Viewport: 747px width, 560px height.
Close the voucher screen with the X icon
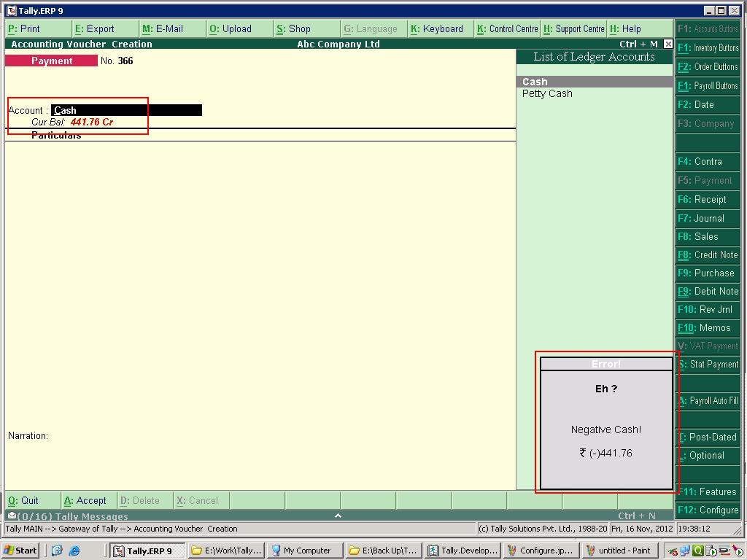pos(667,44)
